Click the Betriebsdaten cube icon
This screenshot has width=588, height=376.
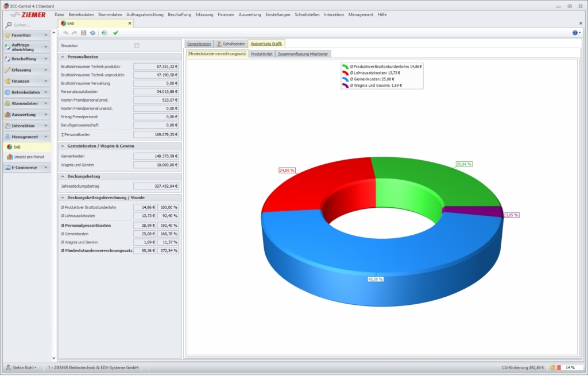(7, 92)
